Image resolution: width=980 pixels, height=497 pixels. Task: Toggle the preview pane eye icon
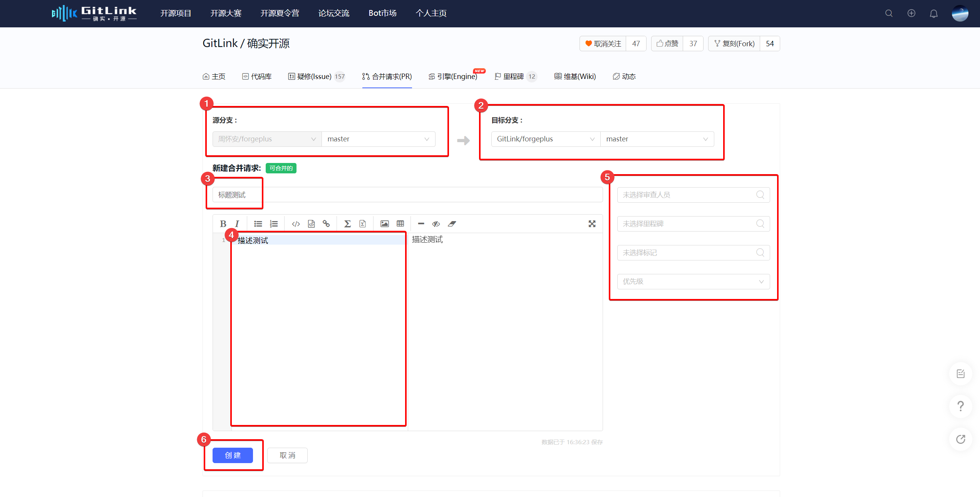click(436, 224)
